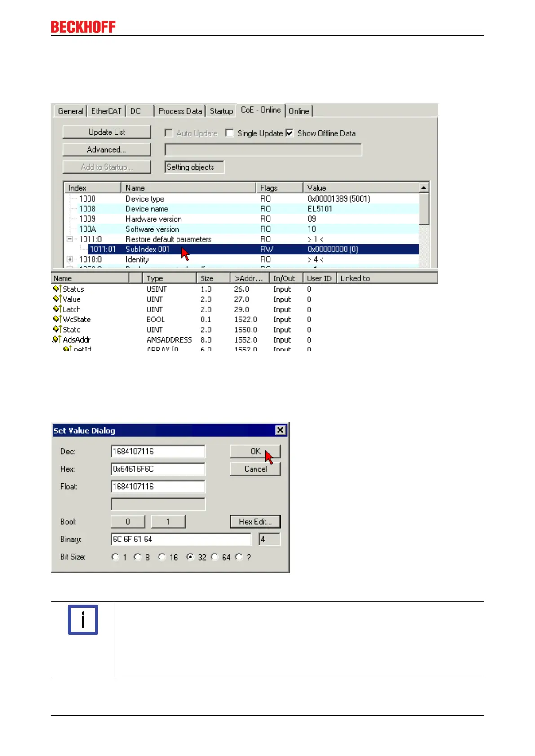Select the 16 bit size radio button

162,557
